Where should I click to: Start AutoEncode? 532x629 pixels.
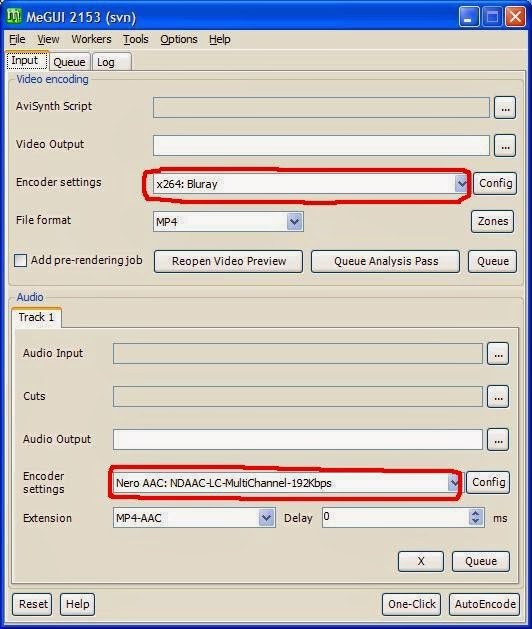pos(484,604)
